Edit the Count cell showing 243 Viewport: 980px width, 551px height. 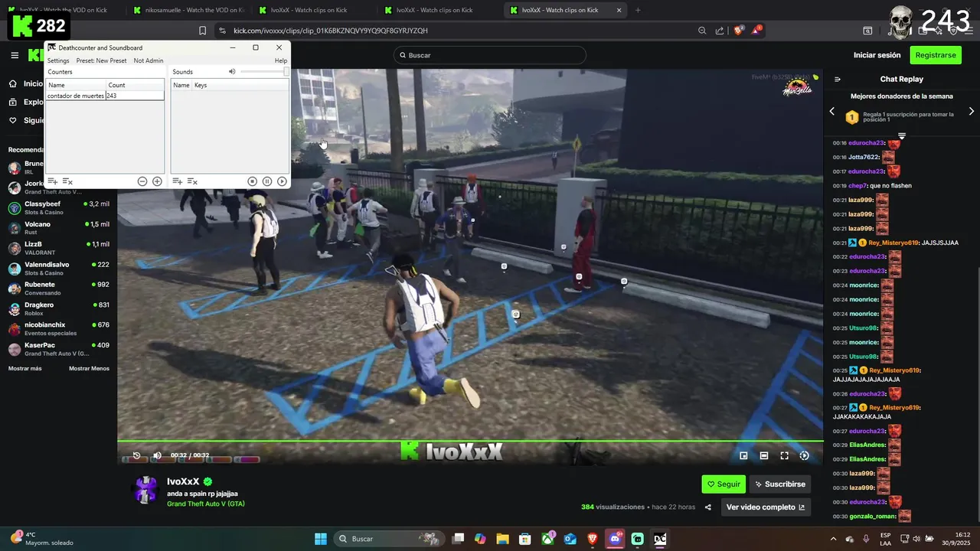(x=135, y=96)
